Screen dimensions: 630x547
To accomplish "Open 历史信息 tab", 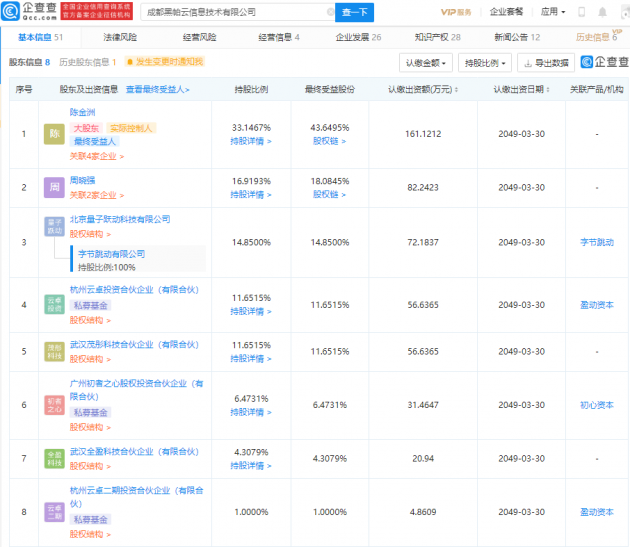I will pyautogui.click(x=597, y=37).
